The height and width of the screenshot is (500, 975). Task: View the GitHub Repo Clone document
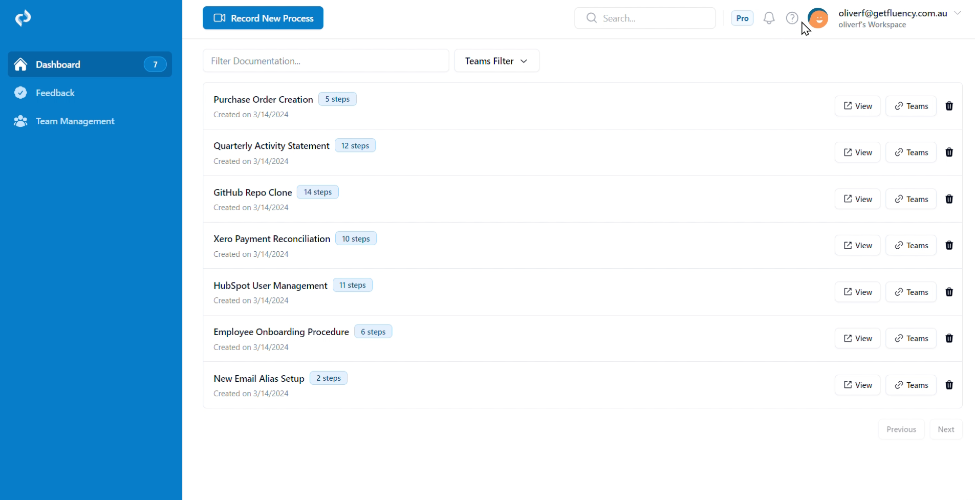point(857,199)
